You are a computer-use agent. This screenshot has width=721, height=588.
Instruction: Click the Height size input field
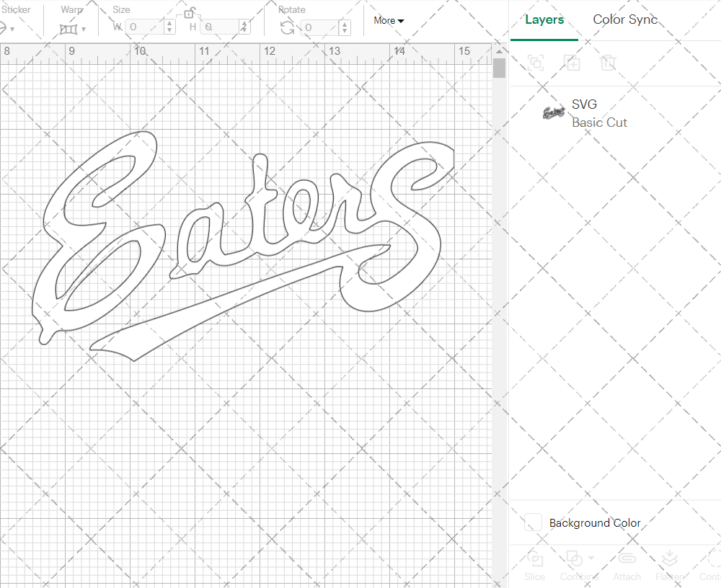click(x=220, y=27)
